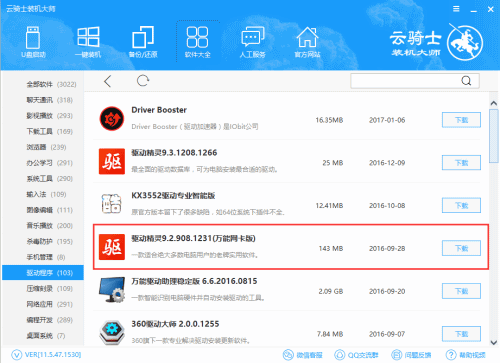Click the 云骑士 knight logo
Image resolution: width=500 pixels, height=363 pixels.
coord(465,43)
